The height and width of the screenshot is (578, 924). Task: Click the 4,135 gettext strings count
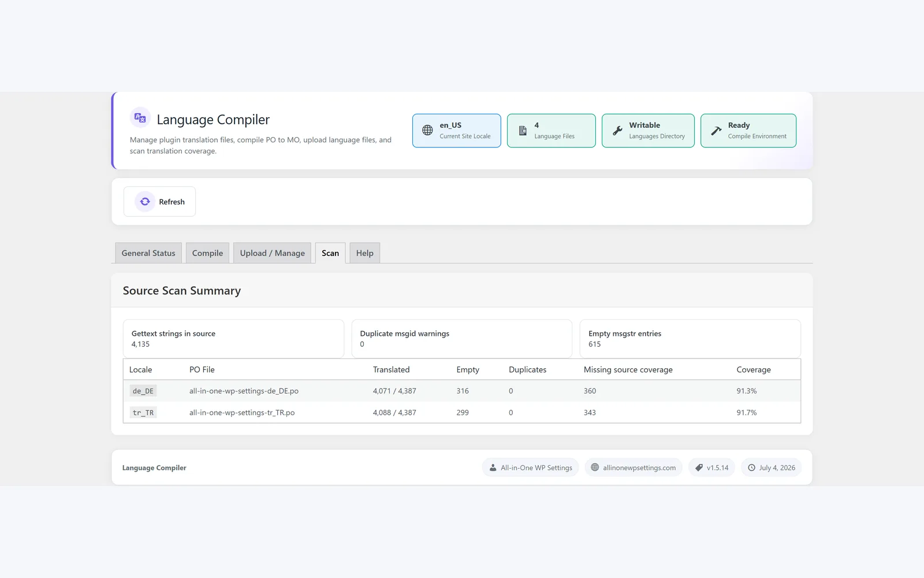pos(140,344)
